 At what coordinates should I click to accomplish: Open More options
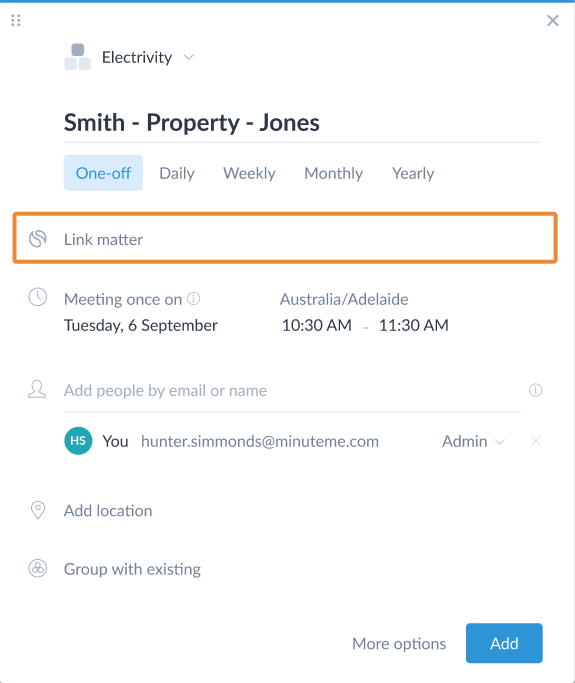(x=399, y=643)
